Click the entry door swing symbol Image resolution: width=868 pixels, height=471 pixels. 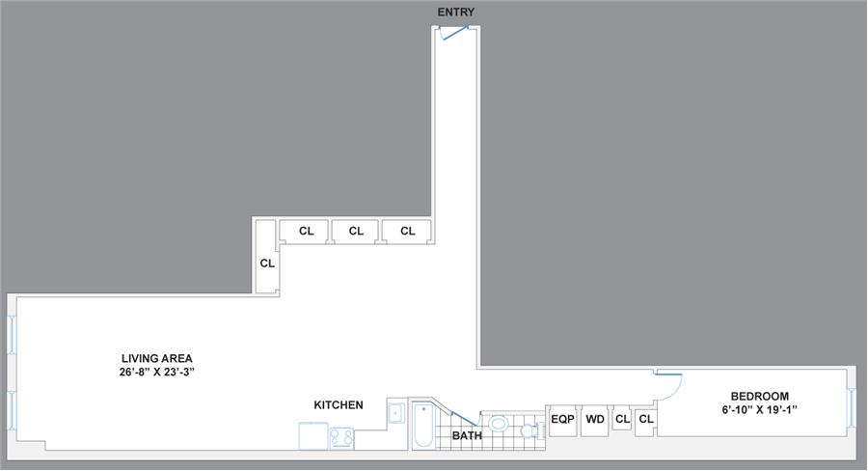coord(451,33)
